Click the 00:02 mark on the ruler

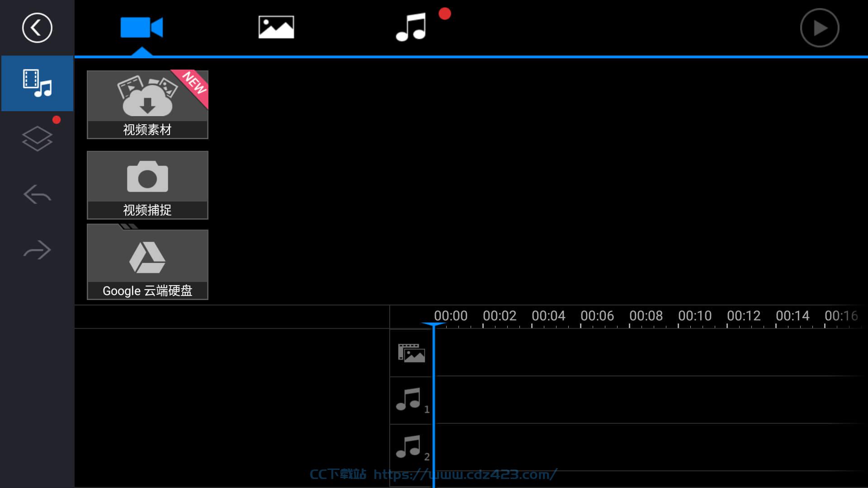pos(500,315)
